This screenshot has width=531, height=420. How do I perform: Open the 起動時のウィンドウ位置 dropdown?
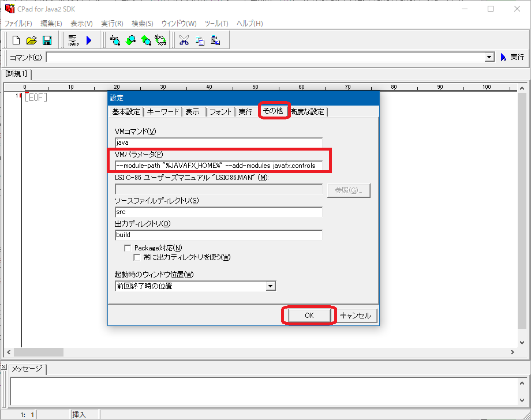coord(196,286)
